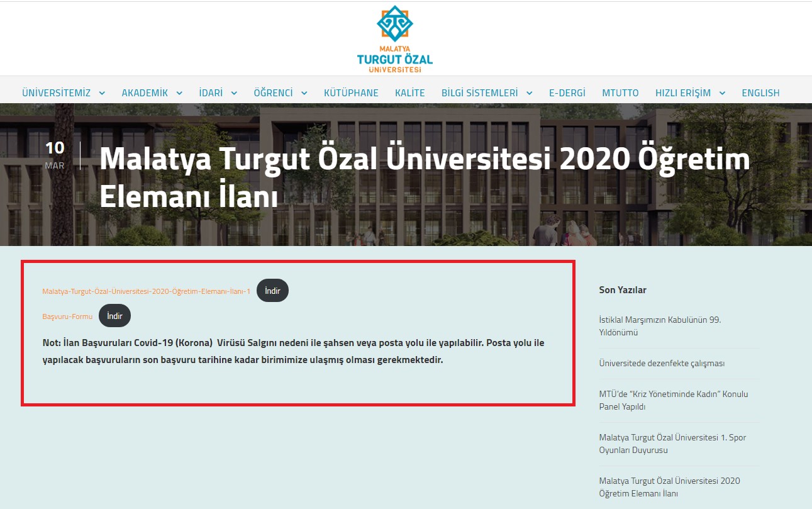812x509 pixels.
Task: Expand the İDARİ dropdown chevron
Action: click(x=234, y=93)
